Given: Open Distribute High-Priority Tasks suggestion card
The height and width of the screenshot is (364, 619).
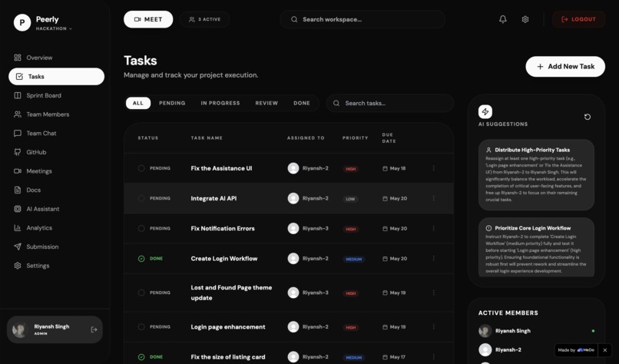Looking at the screenshot, I should click(x=536, y=175).
